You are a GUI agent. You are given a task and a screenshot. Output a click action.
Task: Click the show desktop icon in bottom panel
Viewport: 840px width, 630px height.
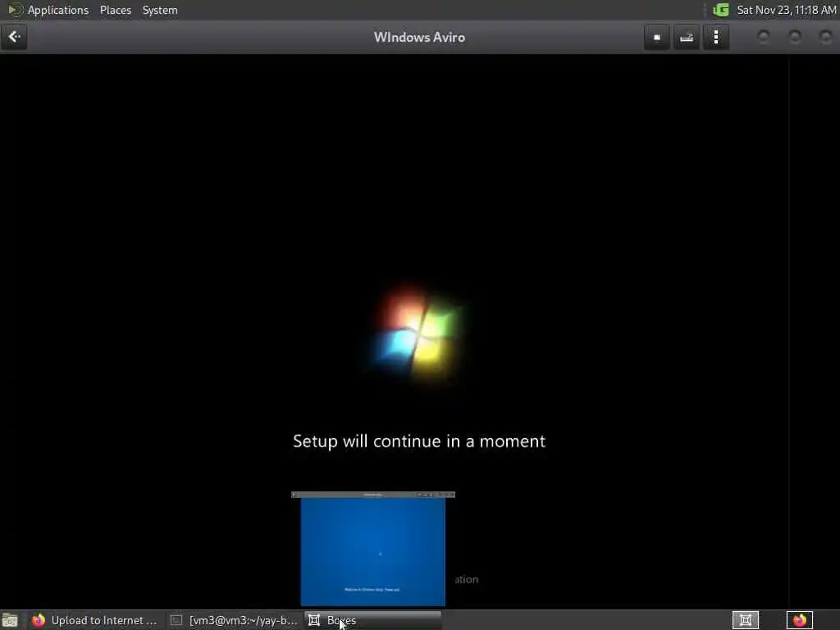pos(10,620)
